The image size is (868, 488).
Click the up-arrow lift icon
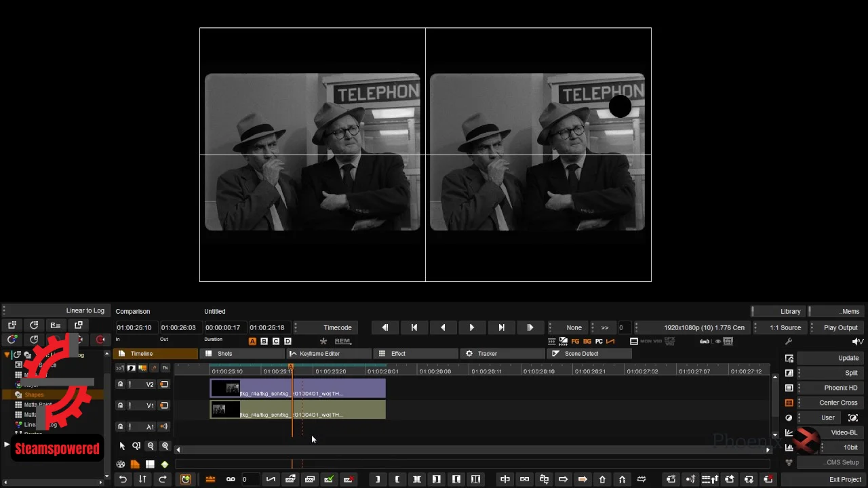(x=602, y=479)
